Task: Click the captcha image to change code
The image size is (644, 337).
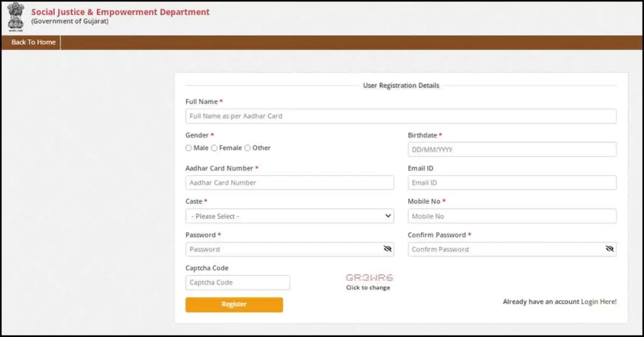Action: [x=369, y=277]
